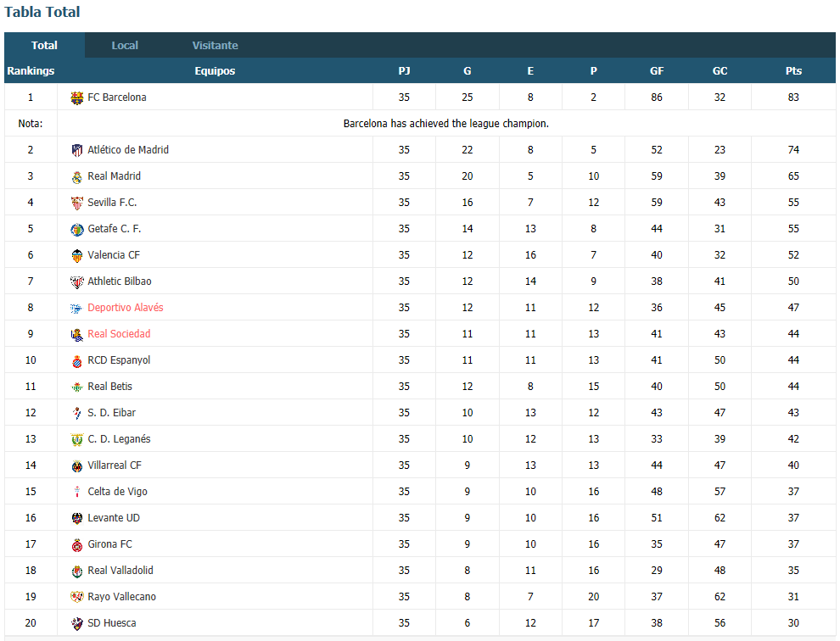
Task: Click the Real Madrid crest icon
Action: coord(77,176)
